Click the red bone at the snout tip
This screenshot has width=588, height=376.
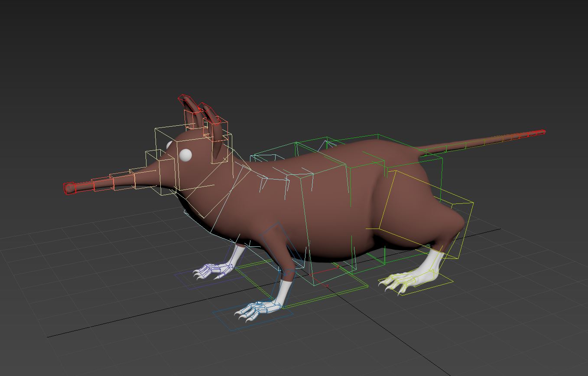click(70, 188)
